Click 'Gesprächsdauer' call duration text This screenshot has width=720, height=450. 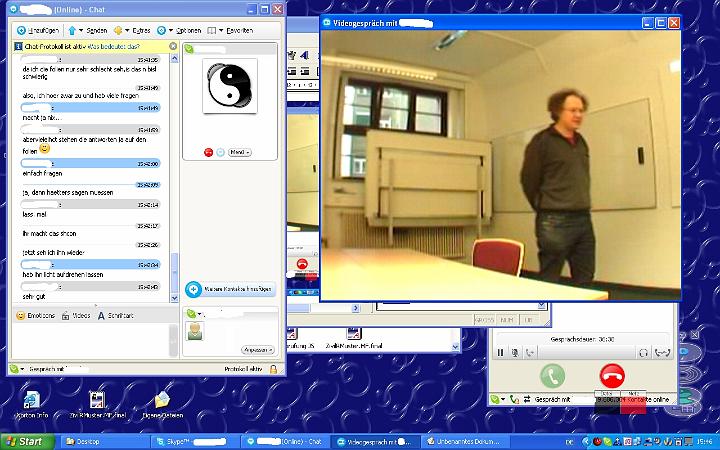click(582, 339)
